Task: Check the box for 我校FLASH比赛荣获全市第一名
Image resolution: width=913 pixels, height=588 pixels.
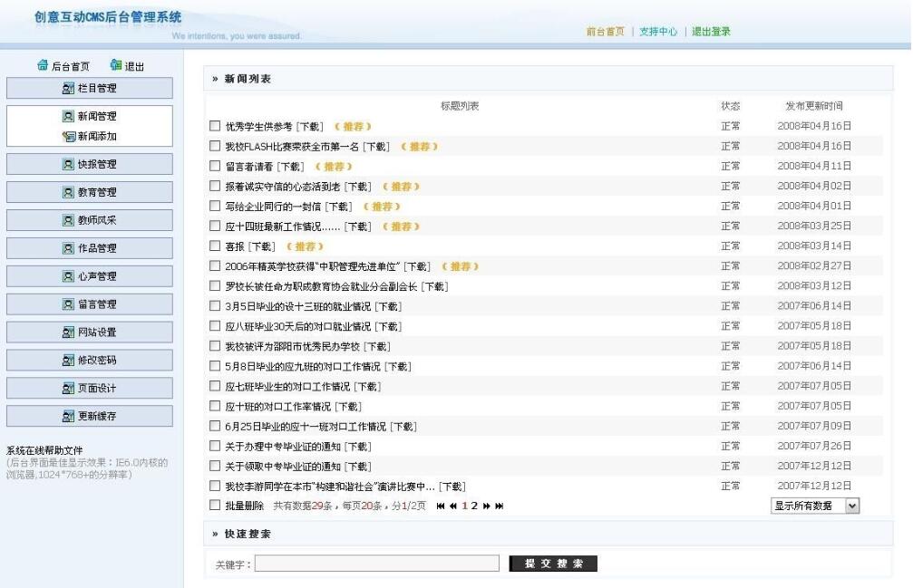Action: tap(215, 146)
